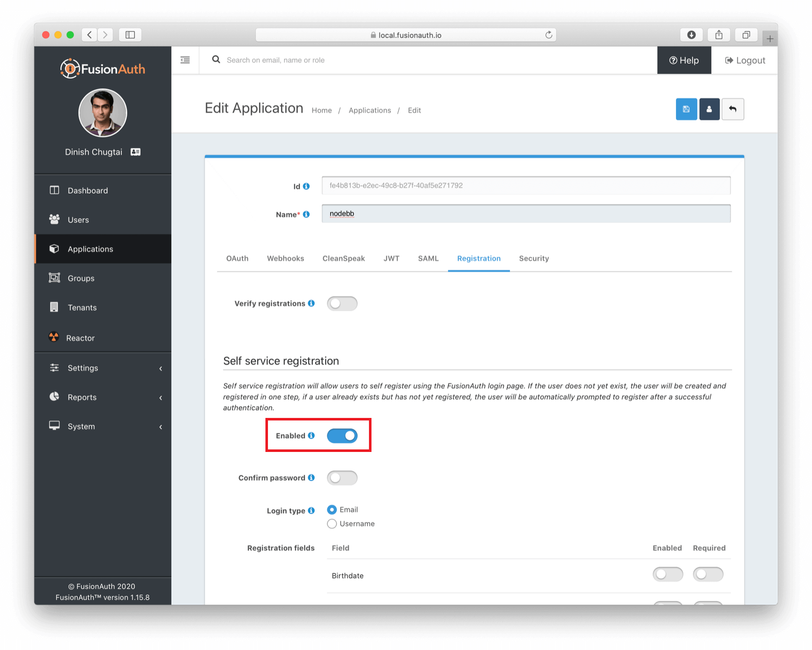Expand the Settings sidebar menu
The width and height of the screenshot is (812, 650).
[103, 368]
